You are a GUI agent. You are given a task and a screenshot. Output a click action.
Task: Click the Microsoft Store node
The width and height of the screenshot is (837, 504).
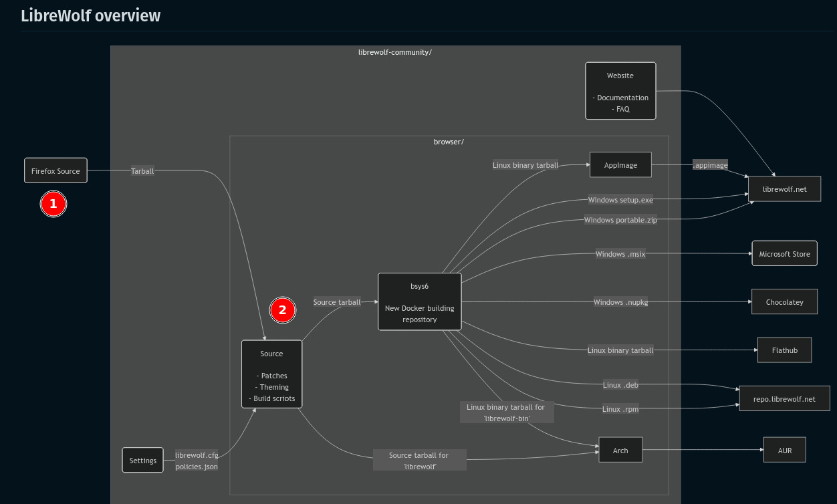784,254
